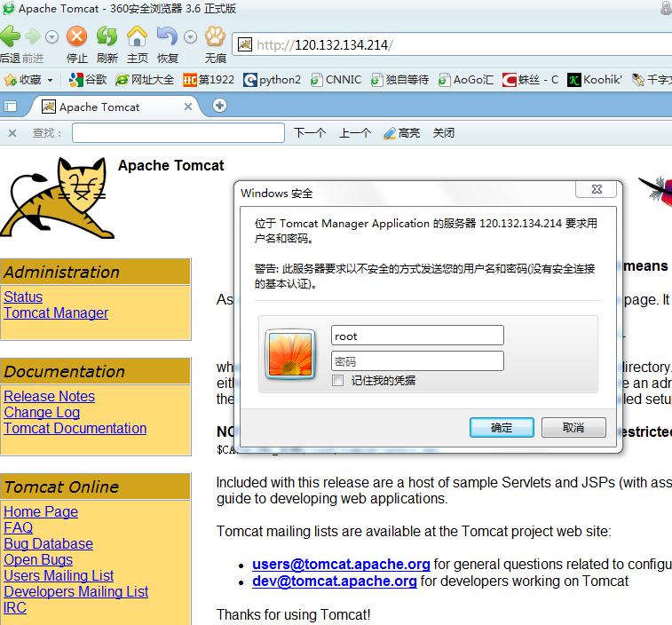The height and width of the screenshot is (625, 672).
Task: Check the 记住我的凭据 checkbox
Action: click(x=338, y=381)
